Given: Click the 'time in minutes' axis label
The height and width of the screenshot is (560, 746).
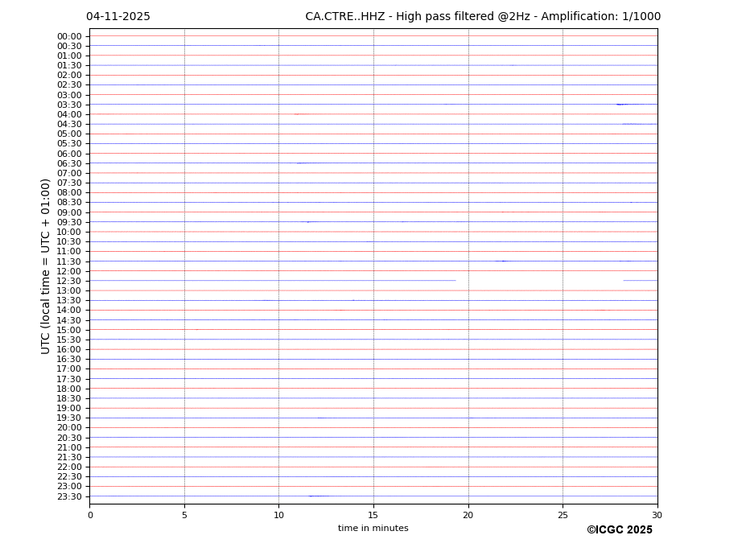Looking at the screenshot, I should point(373,529).
